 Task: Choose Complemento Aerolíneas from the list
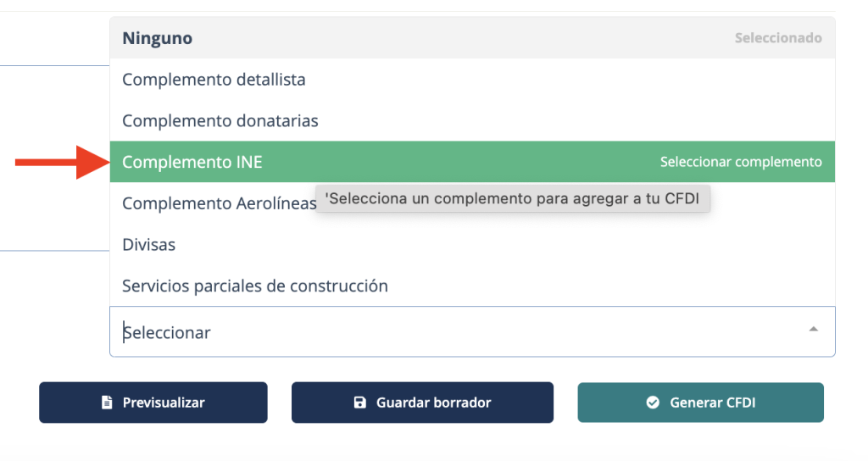coord(219,203)
